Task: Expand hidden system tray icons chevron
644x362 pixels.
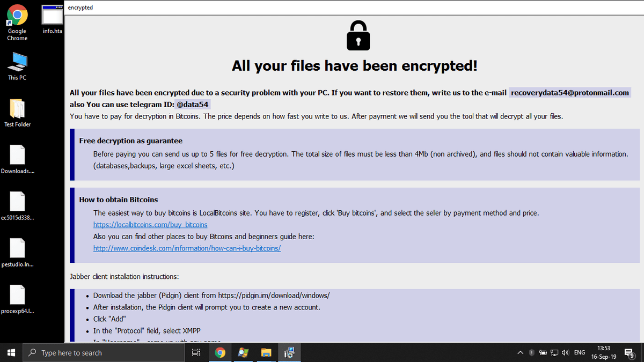Action: coord(520,352)
